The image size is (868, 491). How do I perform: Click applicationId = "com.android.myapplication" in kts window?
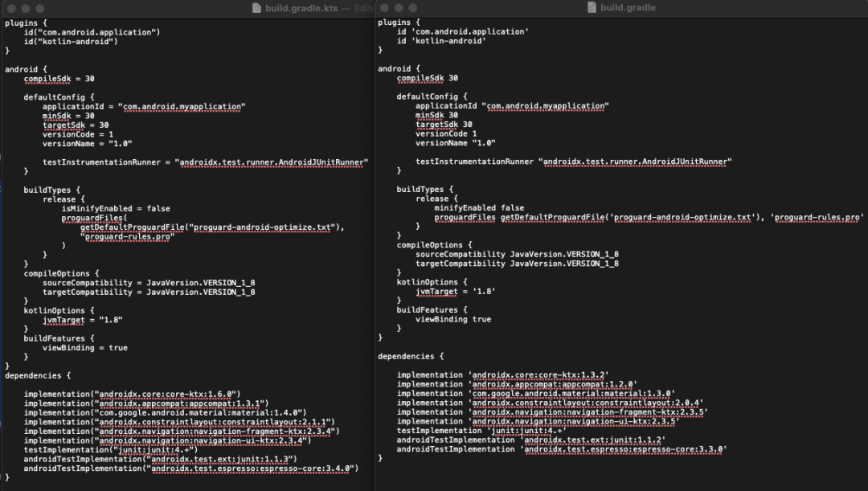[x=144, y=106]
